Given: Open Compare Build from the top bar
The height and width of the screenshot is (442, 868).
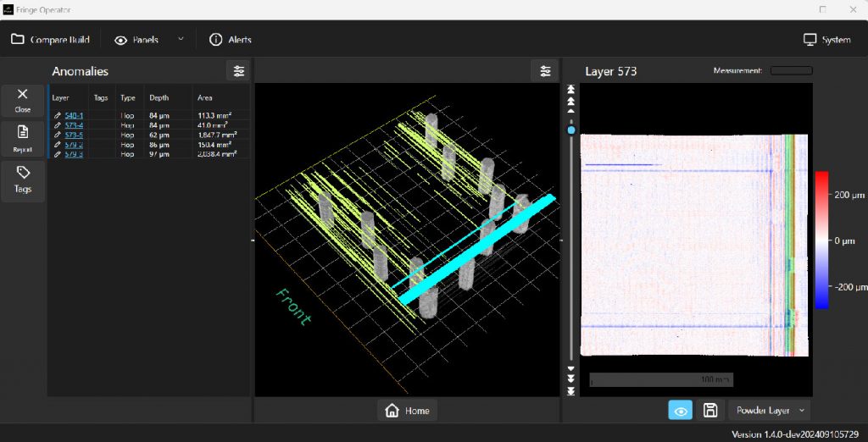Looking at the screenshot, I should coord(51,40).
